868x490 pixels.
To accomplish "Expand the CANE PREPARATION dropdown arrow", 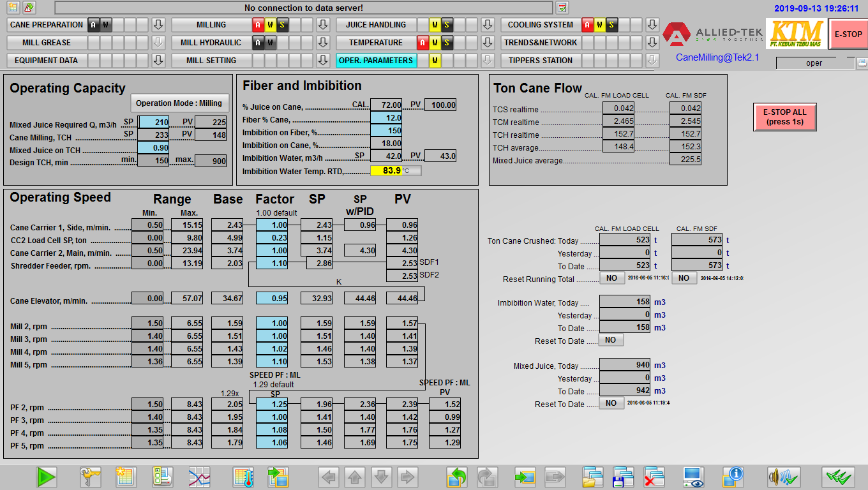I will pyautogui.click(x=159, y=25).
